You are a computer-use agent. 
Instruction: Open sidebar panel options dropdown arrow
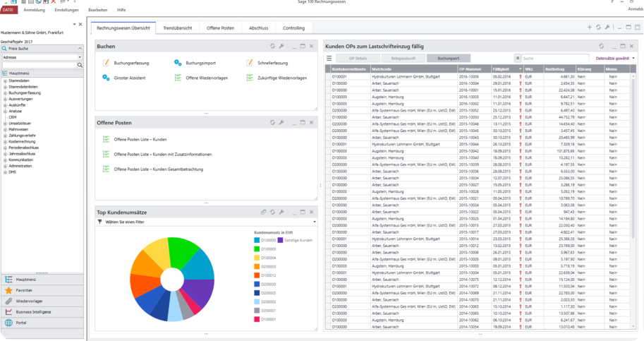pyautogui.click(x=74, y=24)
